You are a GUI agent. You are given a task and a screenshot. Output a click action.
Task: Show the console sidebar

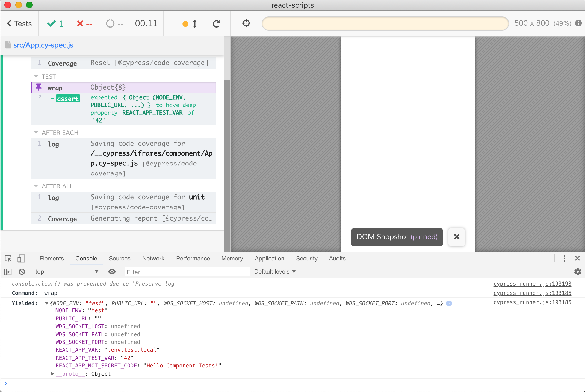click(x=8, y=272)
